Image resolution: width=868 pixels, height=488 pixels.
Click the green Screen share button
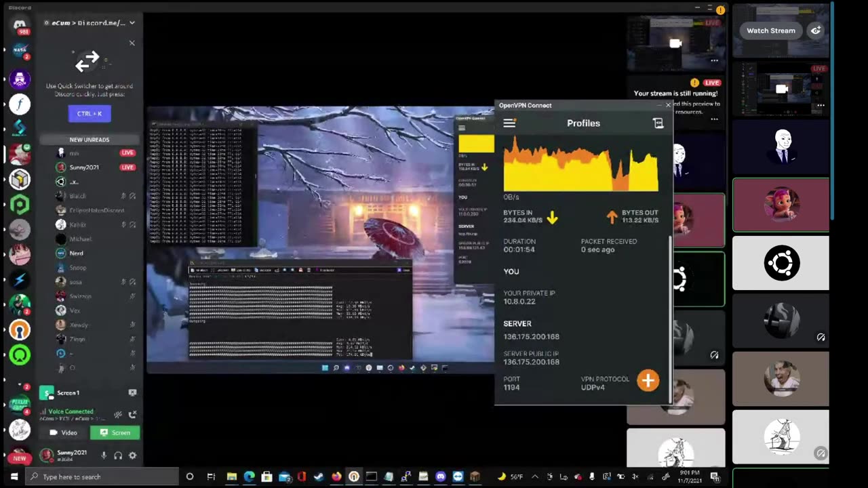tap(115, 432)
